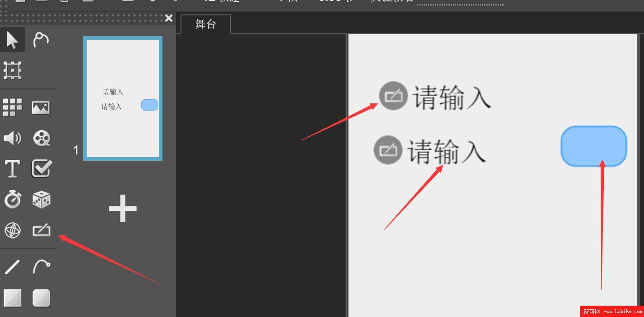Screen dimensions: 644x317
Task: Select the dice random tool
Action: pyautogui.click(x=41, y=199)
